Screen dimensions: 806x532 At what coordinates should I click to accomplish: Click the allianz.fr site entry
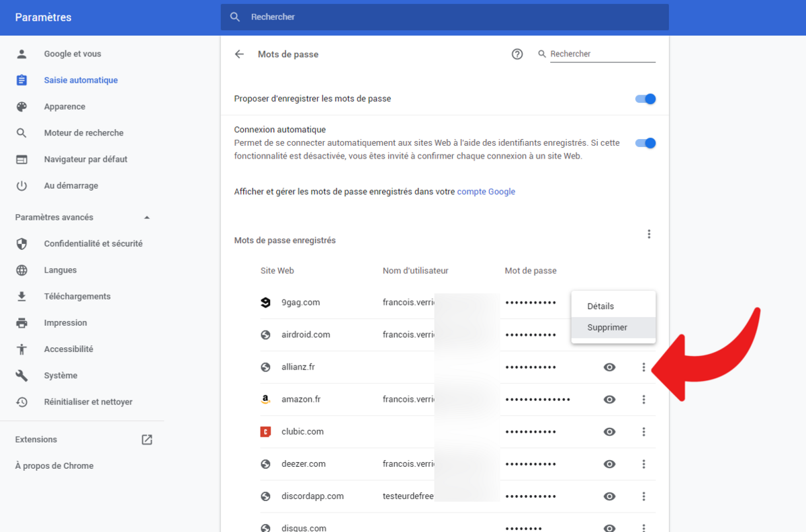298,367
